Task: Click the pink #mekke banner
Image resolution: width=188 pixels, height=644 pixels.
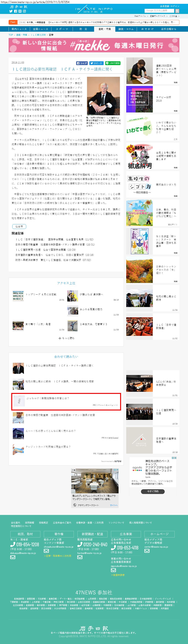Action: (94, 45)
